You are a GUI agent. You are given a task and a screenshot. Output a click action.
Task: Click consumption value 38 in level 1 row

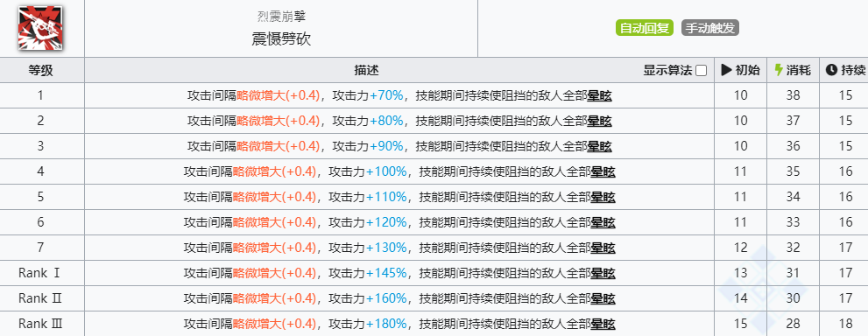pyautogui.click(x=793, y=95)
